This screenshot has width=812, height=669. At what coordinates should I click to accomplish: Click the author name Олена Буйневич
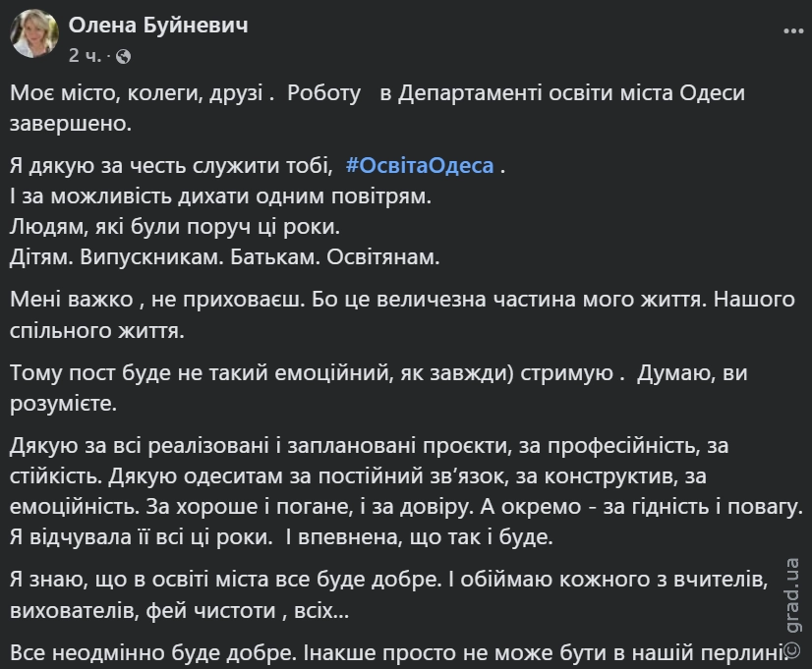pyautogui.click(x=157, y=27)
